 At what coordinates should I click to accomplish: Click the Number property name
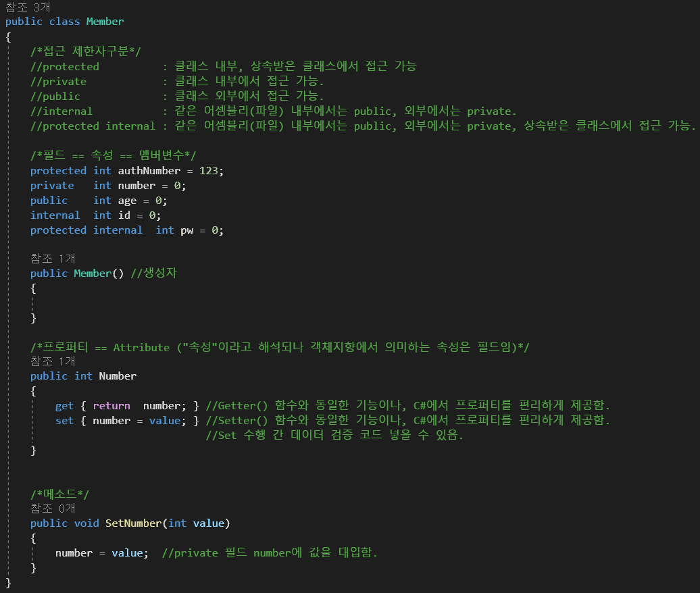click(118, 376)
